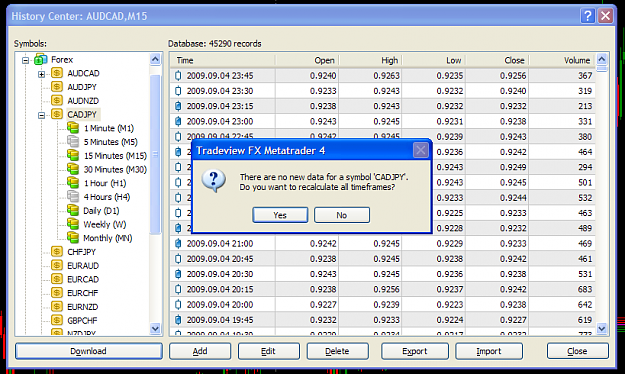Viewport: 625px width, 374px height.
Task: Collapse the CADJPY symbol node
Action: (41, 116)
